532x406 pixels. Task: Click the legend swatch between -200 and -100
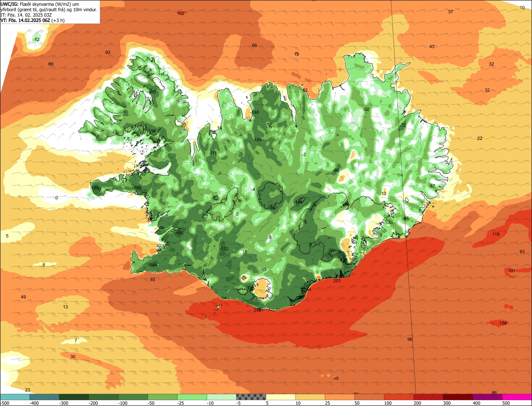click(103, 397)
